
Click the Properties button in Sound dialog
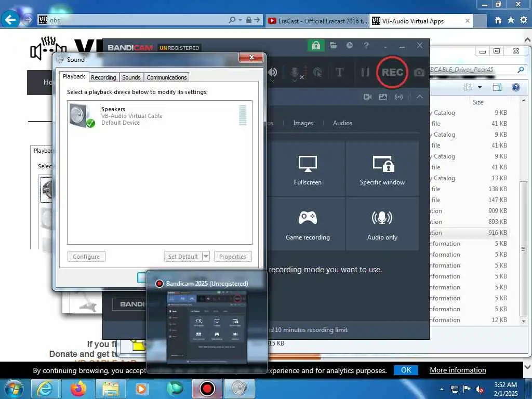click(x=233, y=257)
